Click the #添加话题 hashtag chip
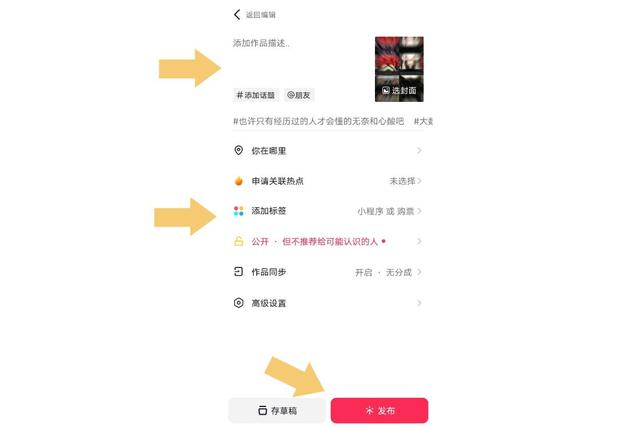The width and height of the screenshot is (640, 427). (256, 95)
